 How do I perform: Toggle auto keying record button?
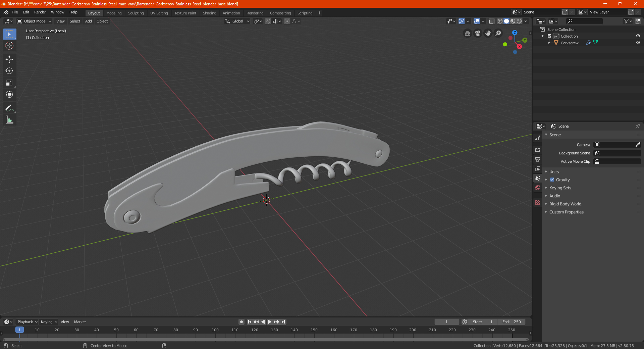coord(241,322)
